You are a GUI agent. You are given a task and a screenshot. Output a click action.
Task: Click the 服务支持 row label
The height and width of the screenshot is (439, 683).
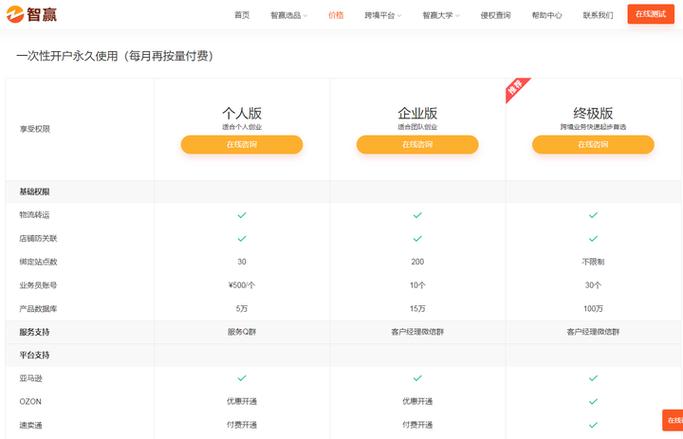34,332
